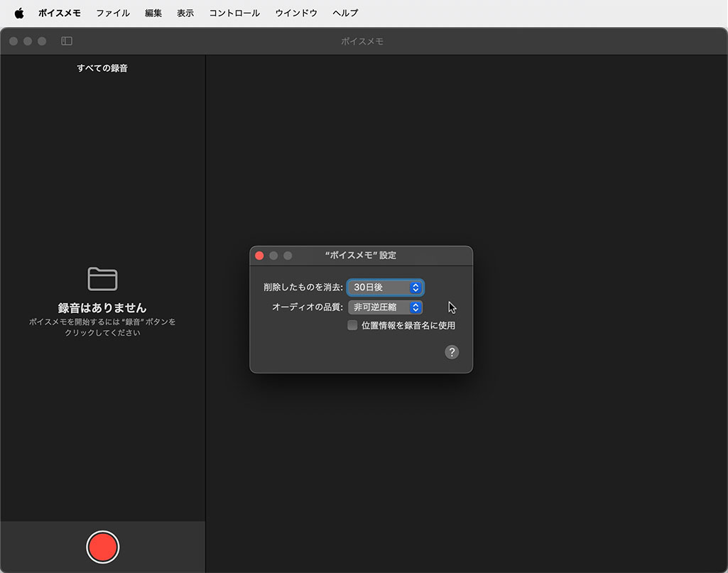Open the ウインドウ menu
The height and width of the screenshot is (573, 728).
click(x=296, y=13)
